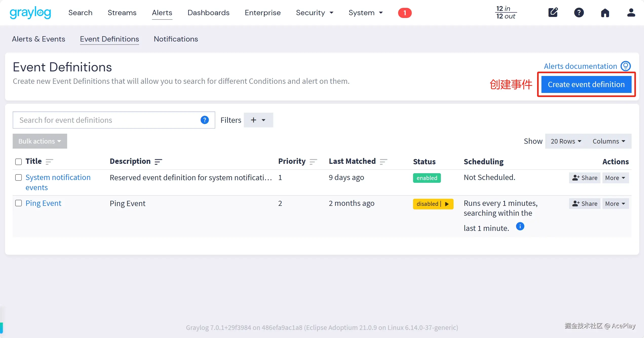Check Ping Event row checkbox

pyautogui.click(x=18, y=203)
